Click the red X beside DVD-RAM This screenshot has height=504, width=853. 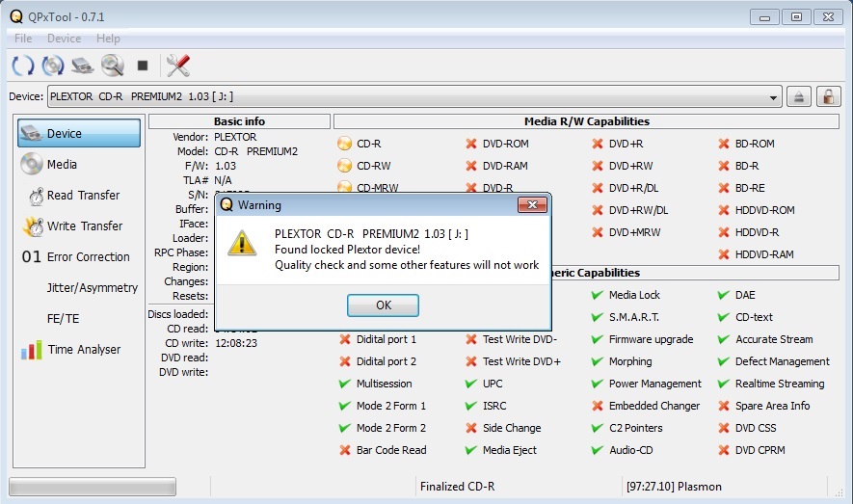click(471, 166)
